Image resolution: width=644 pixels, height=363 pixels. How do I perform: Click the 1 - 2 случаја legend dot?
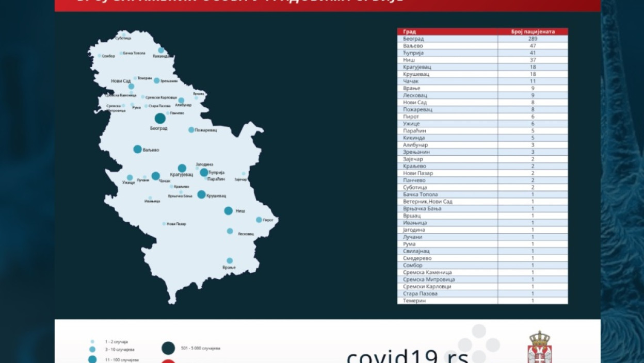point(92,342)
